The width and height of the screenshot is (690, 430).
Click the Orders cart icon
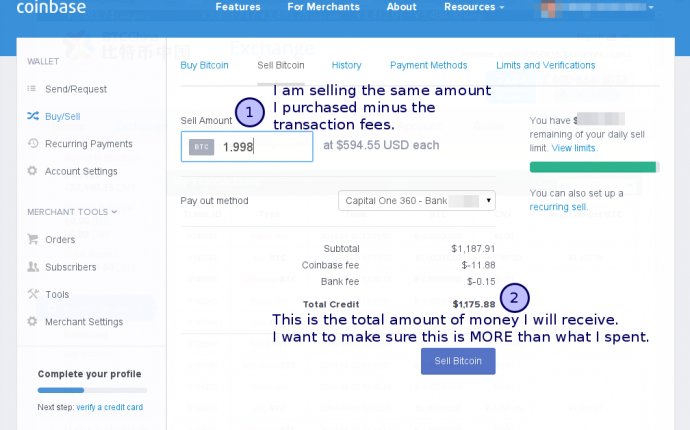(x=33, y=239)
